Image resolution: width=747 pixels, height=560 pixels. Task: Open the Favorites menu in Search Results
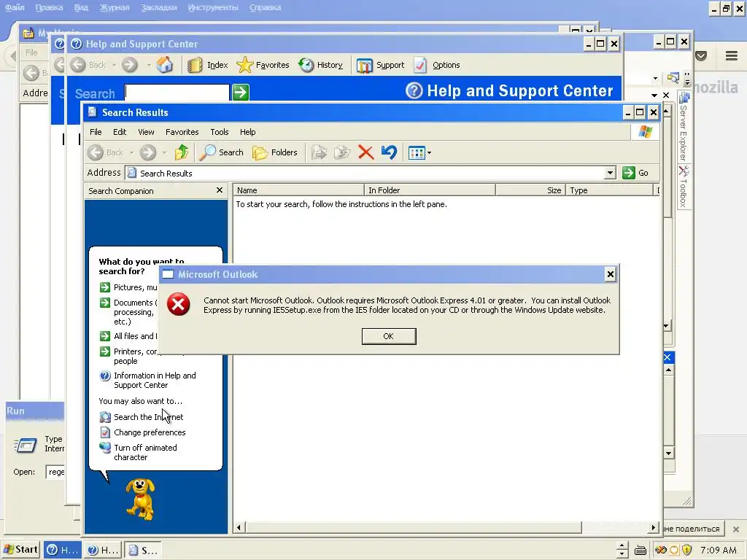coord(182,132)
